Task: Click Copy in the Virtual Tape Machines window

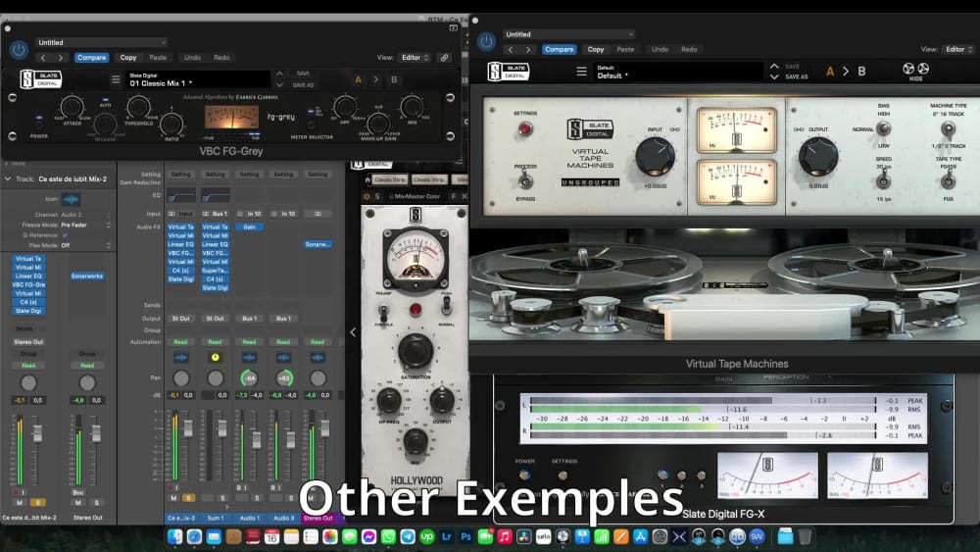Action: [596, 49]
